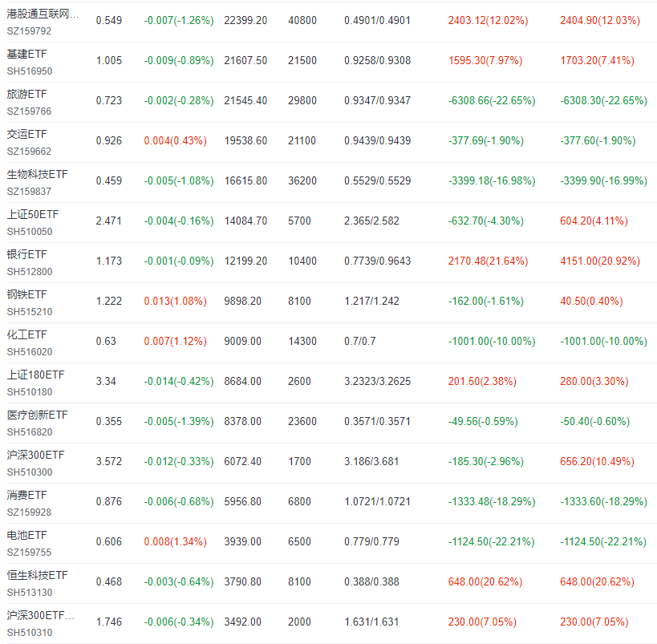
Task: Click the code SZ159837
Action: click(x=29, y=192)
